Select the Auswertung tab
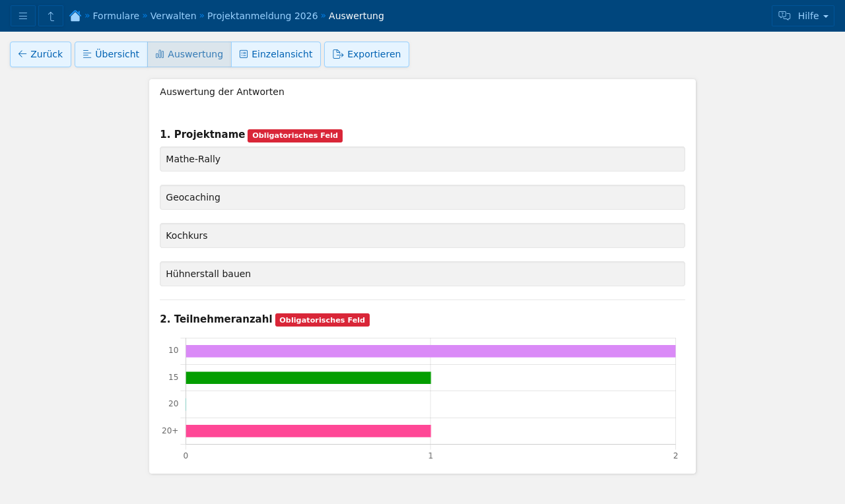845x504 pixels. [x=189, y=54]
